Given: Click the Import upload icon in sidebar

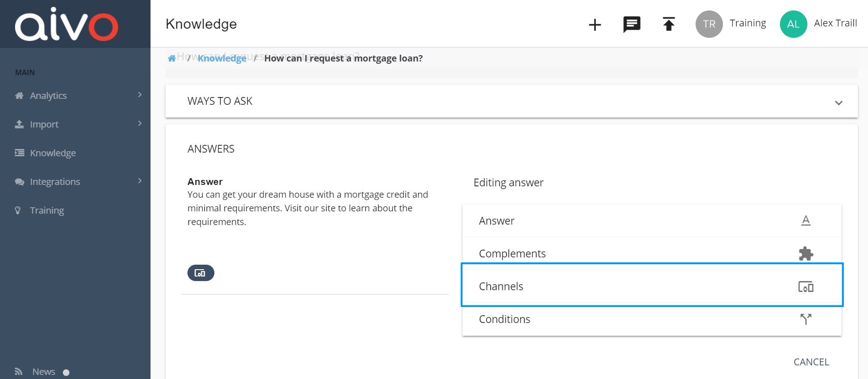Looking at the screenshot, I should pyautogui.click(x=19, y=124).
